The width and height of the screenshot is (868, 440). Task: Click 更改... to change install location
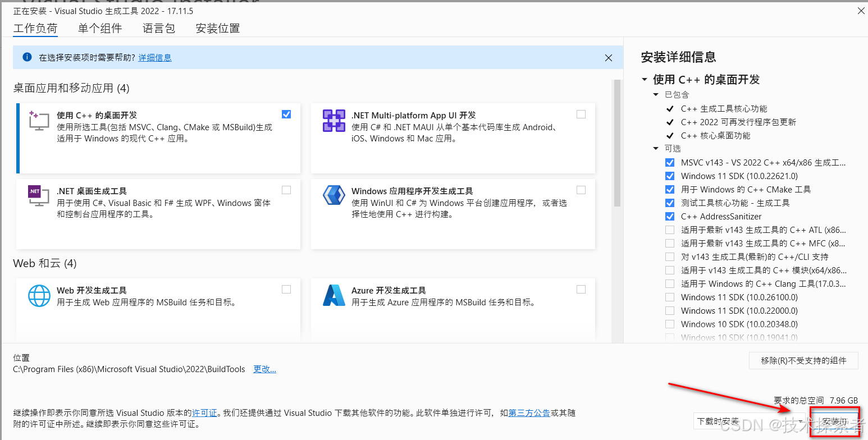(264, 369)
